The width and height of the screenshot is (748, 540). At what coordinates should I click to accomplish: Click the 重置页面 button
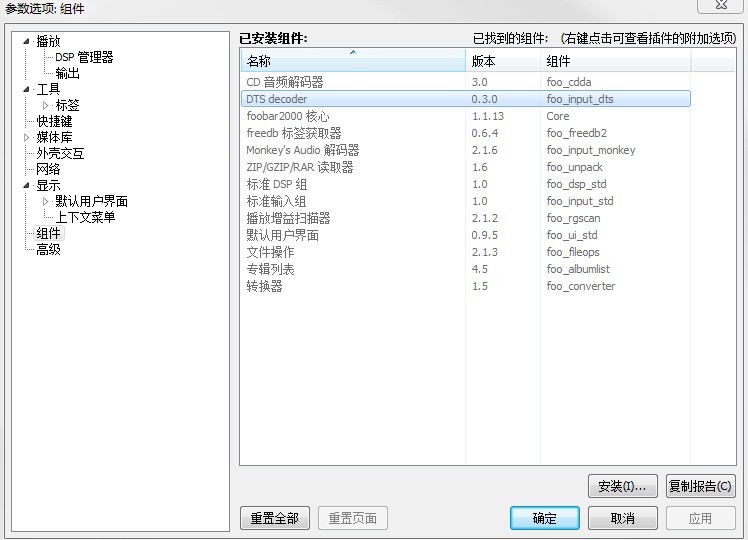point(353,518)
